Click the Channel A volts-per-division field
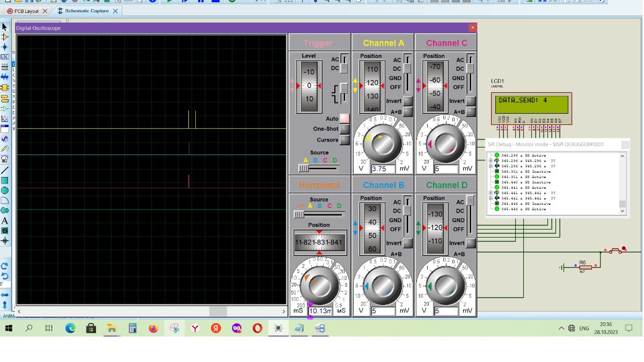This screenshot has width=644, height=362. click(383, 168)
